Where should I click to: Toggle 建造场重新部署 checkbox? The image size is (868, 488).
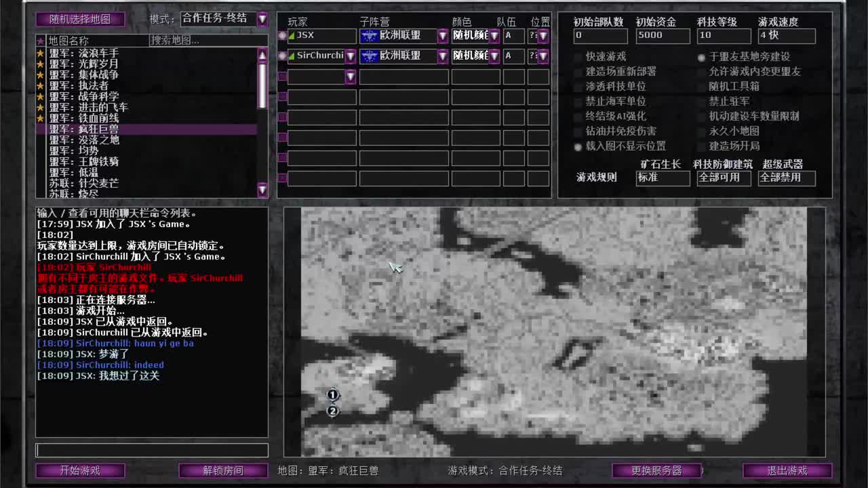click(578, 72)
